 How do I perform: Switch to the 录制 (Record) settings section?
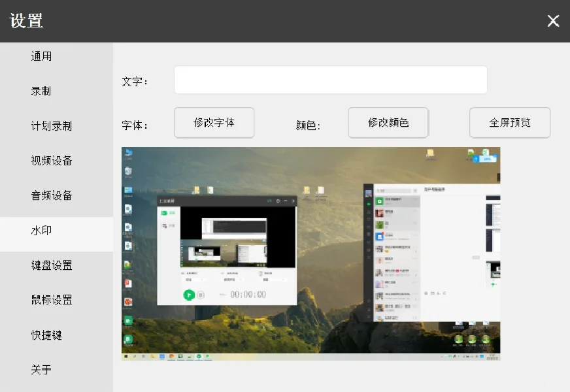click(x=41, y=91)
